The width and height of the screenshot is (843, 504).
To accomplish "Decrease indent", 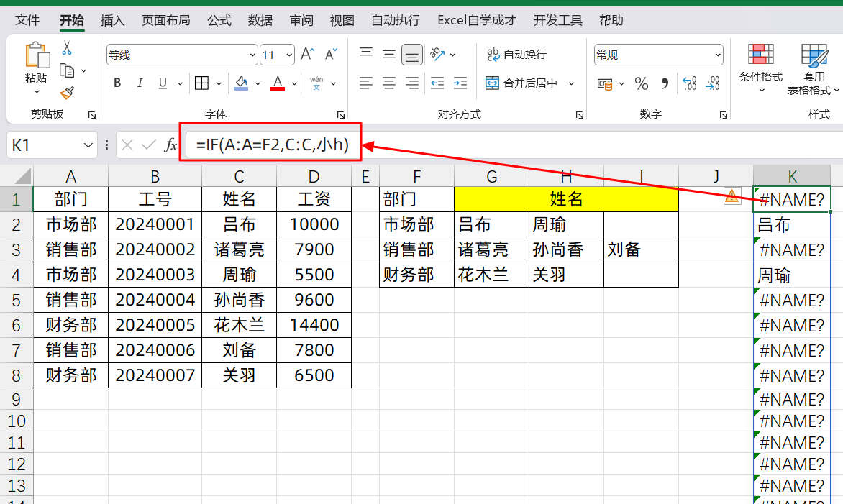I will tap(437, 83).
